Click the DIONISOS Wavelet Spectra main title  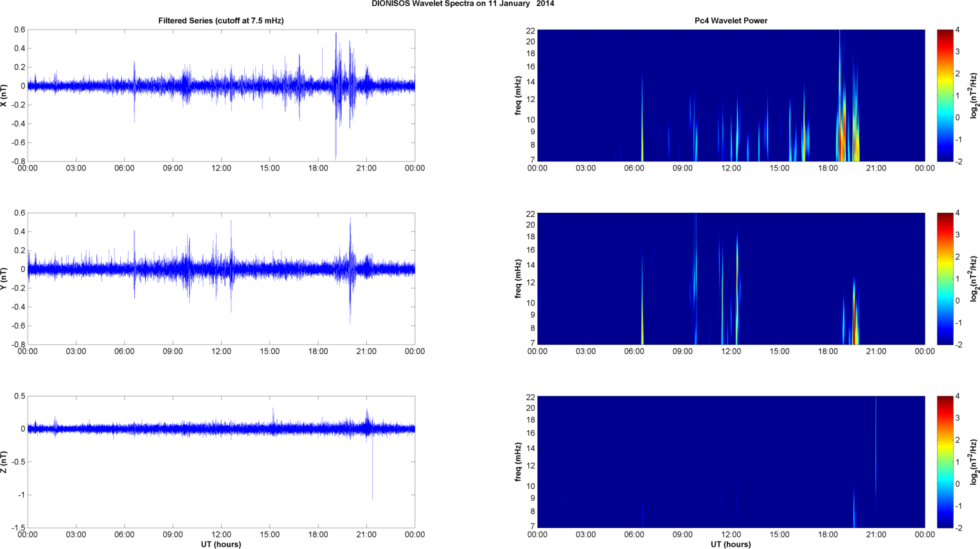[x=463, y=4]
